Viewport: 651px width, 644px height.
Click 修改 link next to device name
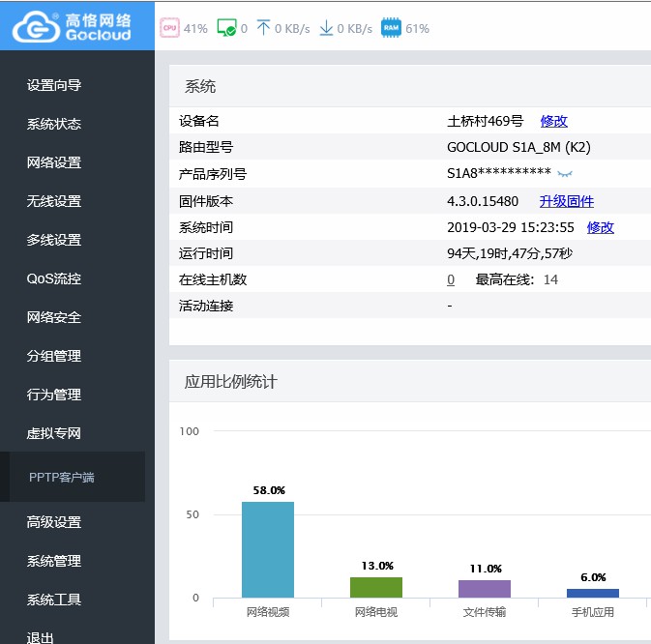click(553, 121)
